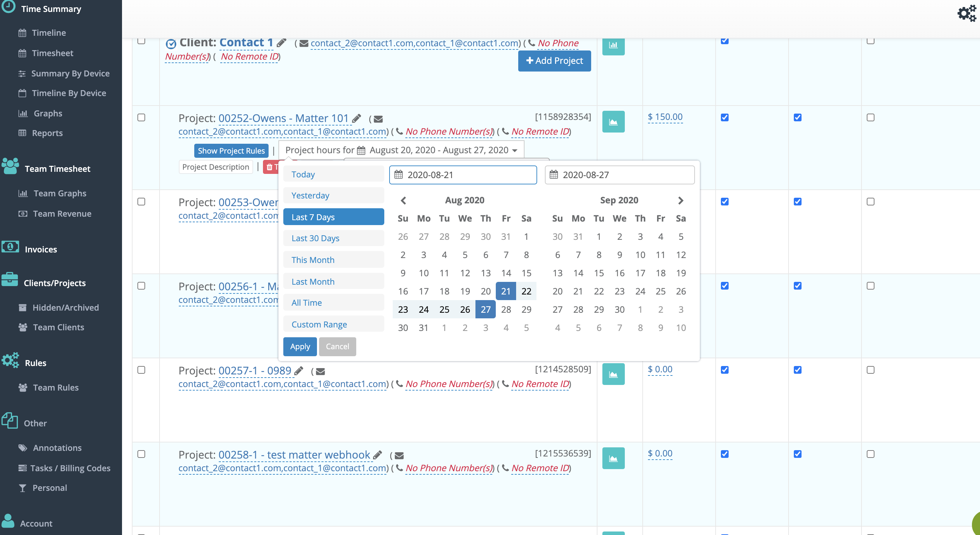This screenshot has width=980, height=535.
Task: Click the Rules gears icon in sidebar
Action: point(10,360)
